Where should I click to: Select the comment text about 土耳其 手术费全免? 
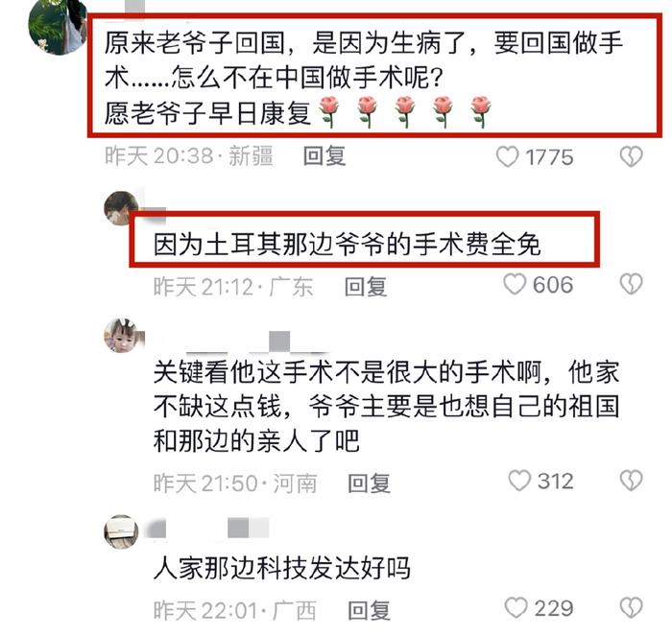347,245
